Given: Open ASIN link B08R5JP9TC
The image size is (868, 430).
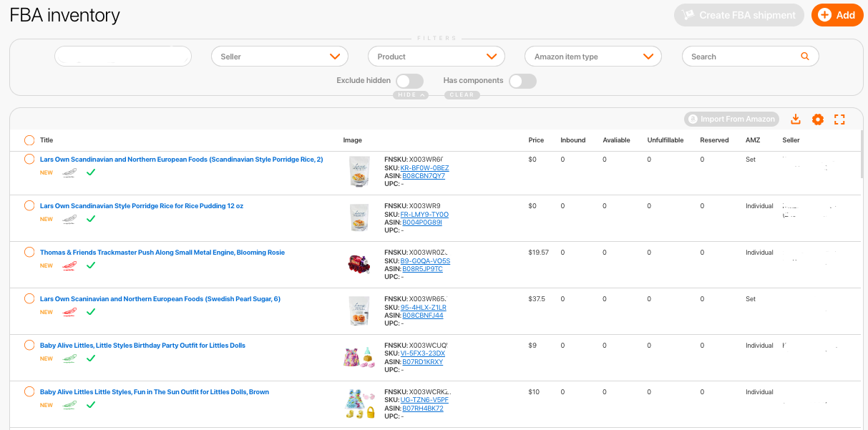Looking at the screenshot, I should [422, 269].
